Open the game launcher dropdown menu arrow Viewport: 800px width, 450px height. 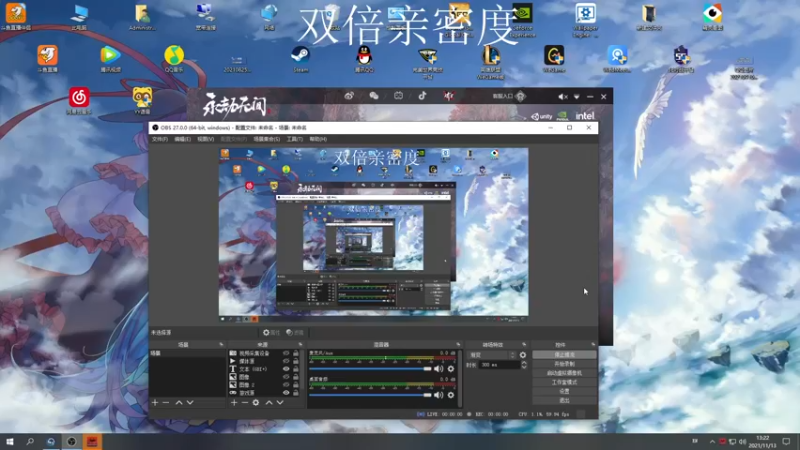[577, 96]
